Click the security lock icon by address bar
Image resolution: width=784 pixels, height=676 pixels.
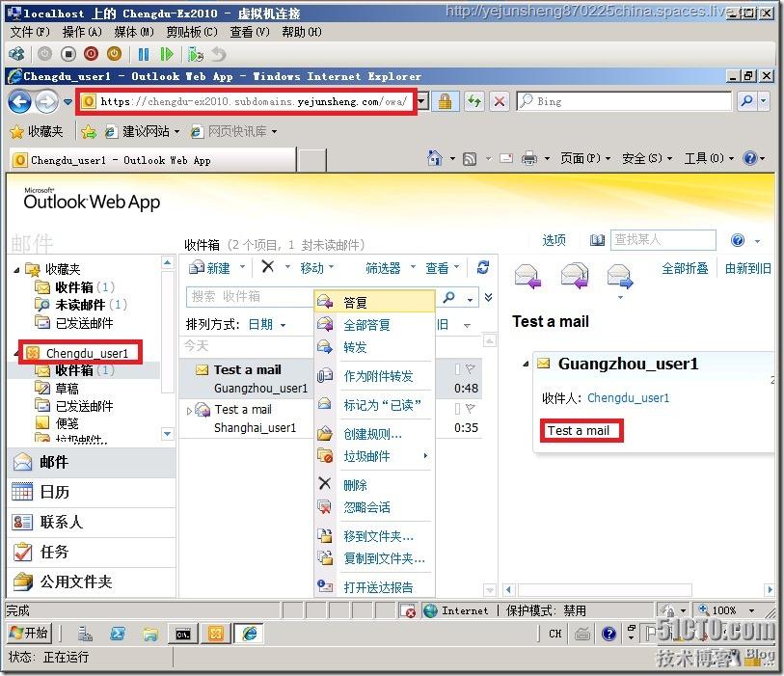[445, 101]
